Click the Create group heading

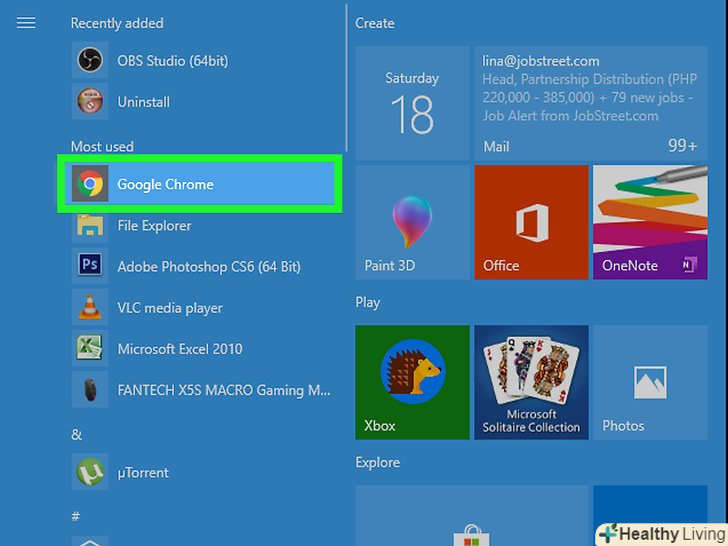coord(375,23)
